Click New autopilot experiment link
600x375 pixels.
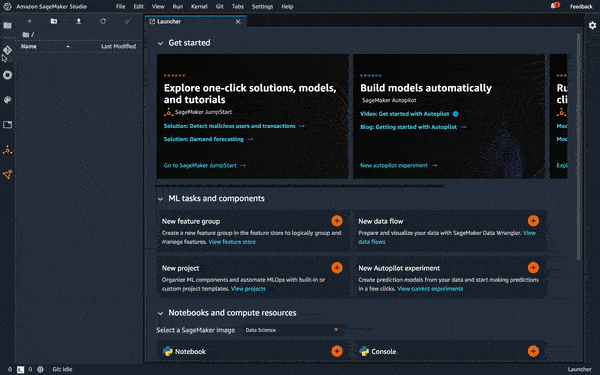point(398,165)
